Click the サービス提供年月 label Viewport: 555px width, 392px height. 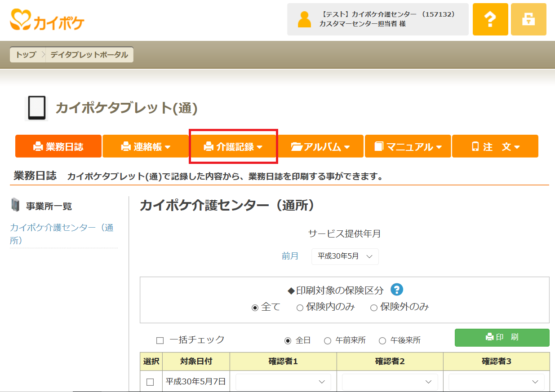click(x=345, y=233)
